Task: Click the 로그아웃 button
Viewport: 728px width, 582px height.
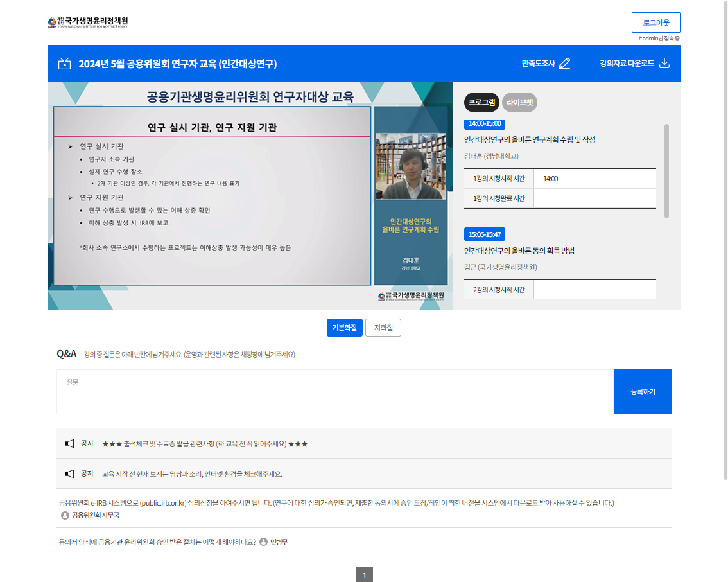Action: pos(656,22)
